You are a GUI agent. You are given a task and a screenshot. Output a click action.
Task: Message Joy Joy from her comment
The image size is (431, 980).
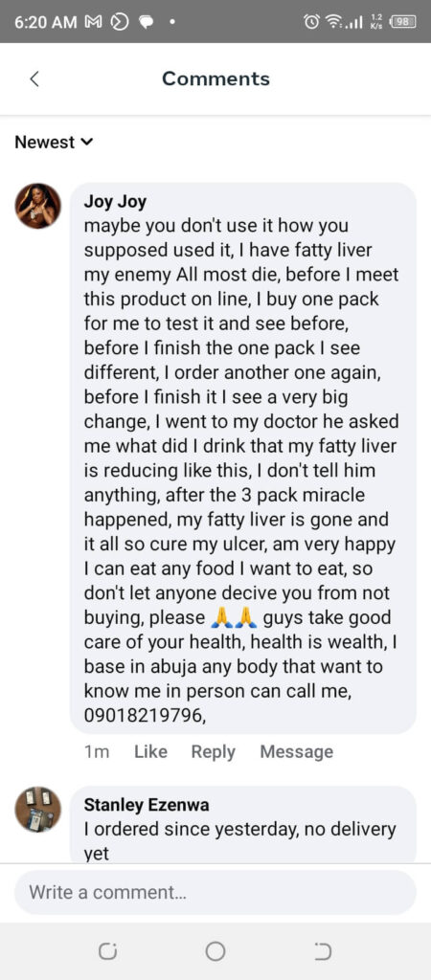[297, 752]
